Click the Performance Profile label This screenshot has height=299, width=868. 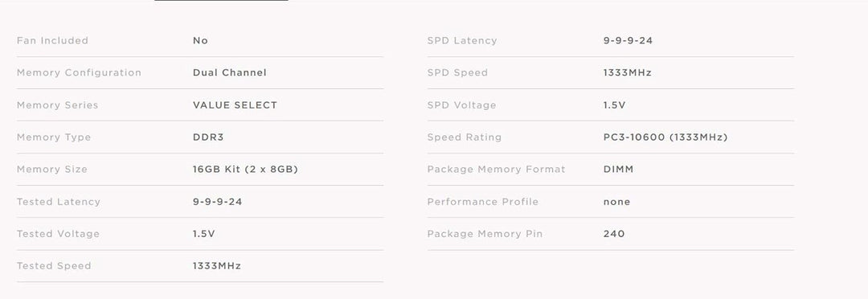point(483,202)
